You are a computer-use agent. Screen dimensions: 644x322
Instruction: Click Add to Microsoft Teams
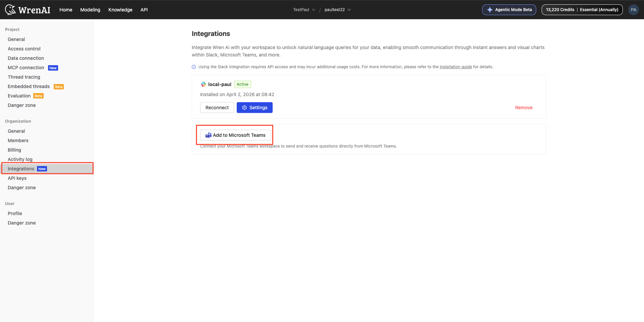[235, 135]
